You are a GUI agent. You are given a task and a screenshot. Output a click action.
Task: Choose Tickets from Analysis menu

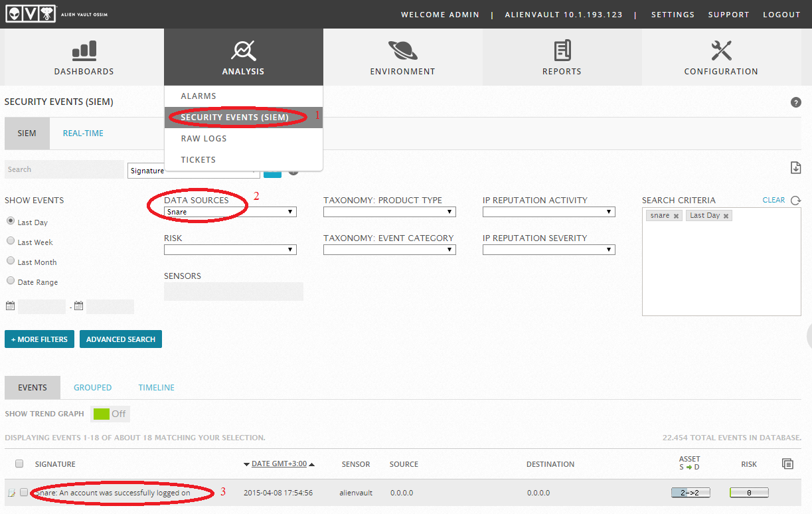(243, 160)
